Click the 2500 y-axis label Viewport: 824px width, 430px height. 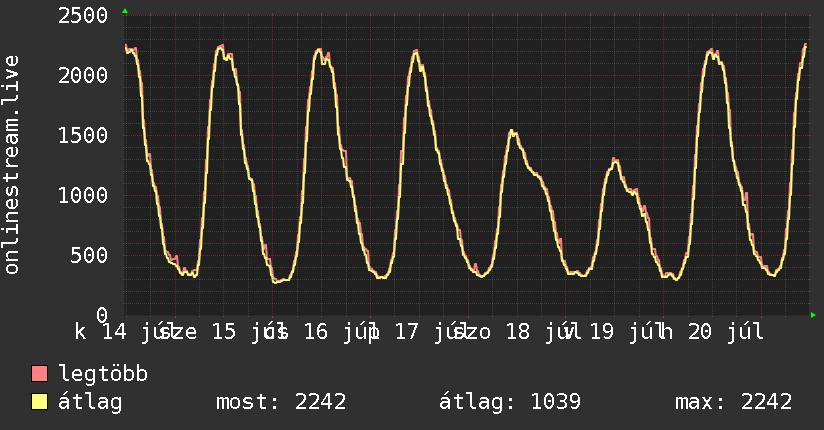pos(83,16)
